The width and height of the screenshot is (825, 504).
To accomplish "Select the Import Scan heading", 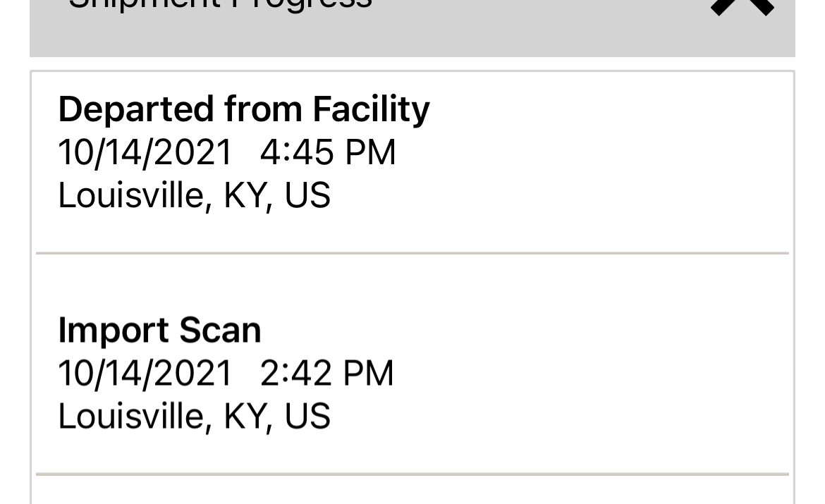I will pyautogui.click(x=159, y=330).
